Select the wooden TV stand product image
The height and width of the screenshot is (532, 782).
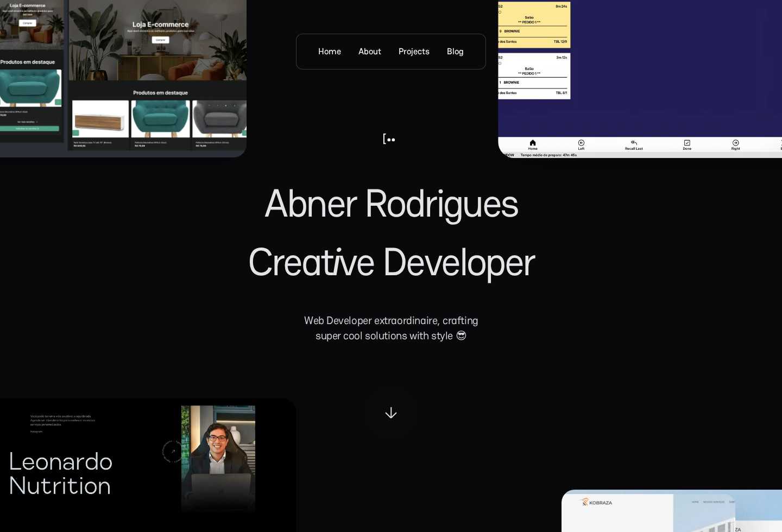point(100,119)
